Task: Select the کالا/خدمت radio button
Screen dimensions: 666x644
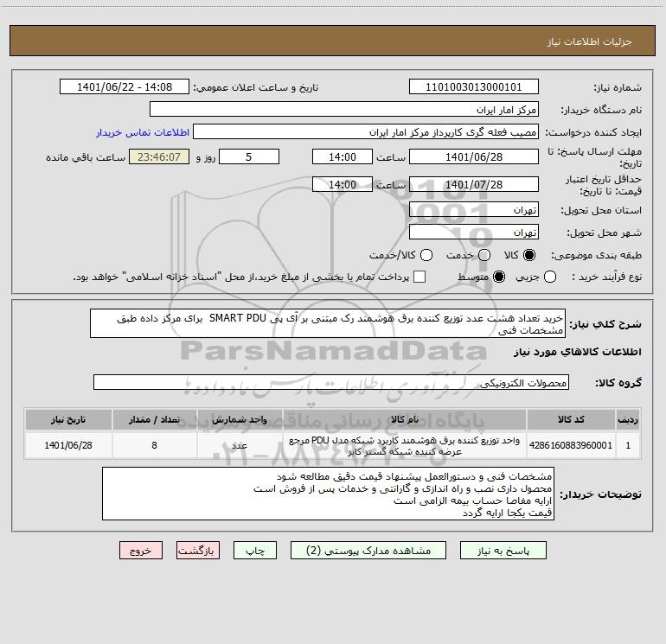Action: [426, 255]
